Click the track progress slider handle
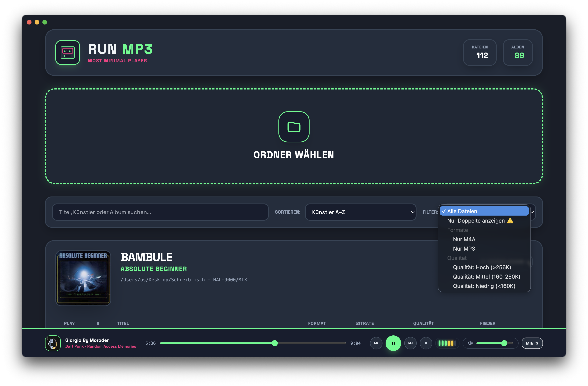This screenshot has height=386, width=588. pyautogui.click(x=275, y=343)
